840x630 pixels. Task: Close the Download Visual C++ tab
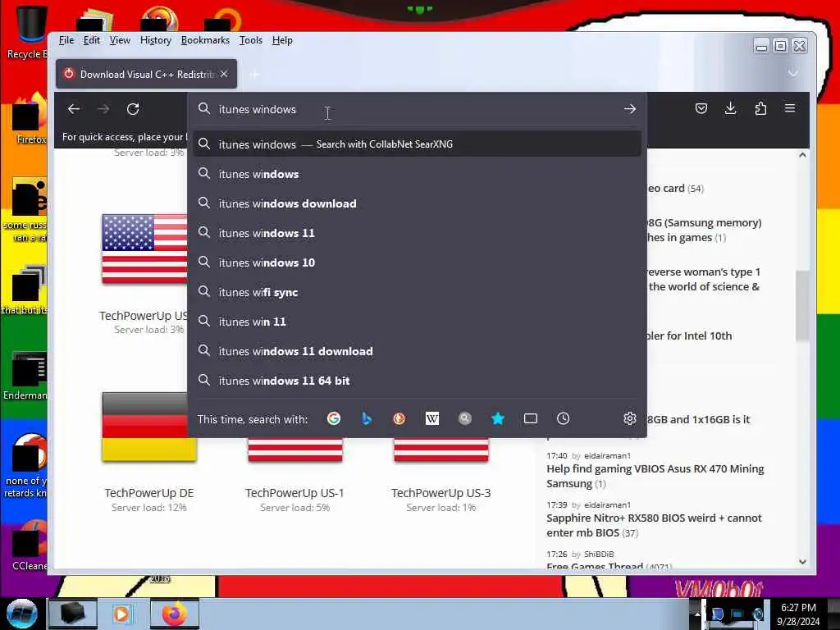pos(224,74)
